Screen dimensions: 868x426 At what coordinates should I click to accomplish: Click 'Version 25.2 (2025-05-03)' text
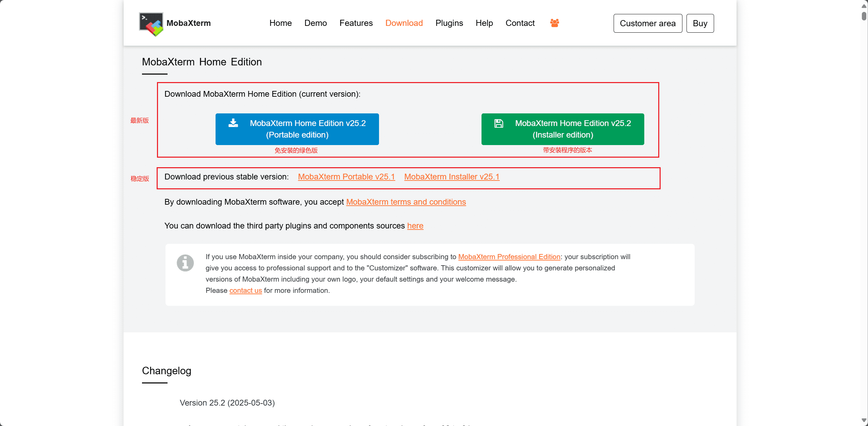227,403
